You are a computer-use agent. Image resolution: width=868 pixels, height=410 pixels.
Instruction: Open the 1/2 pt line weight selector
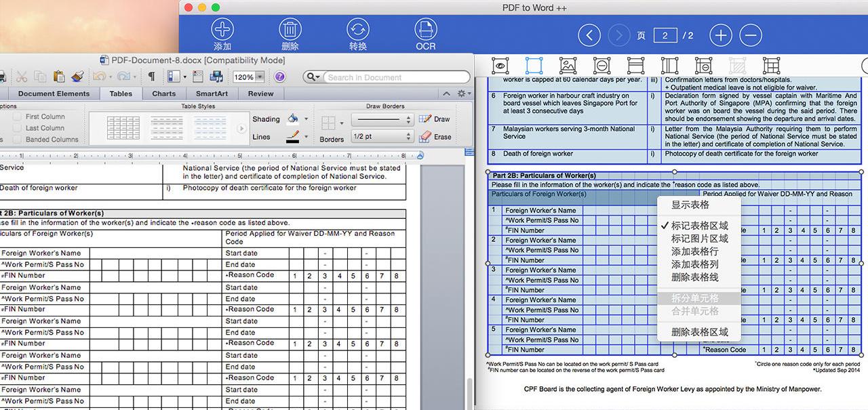(x=382, y=136)
